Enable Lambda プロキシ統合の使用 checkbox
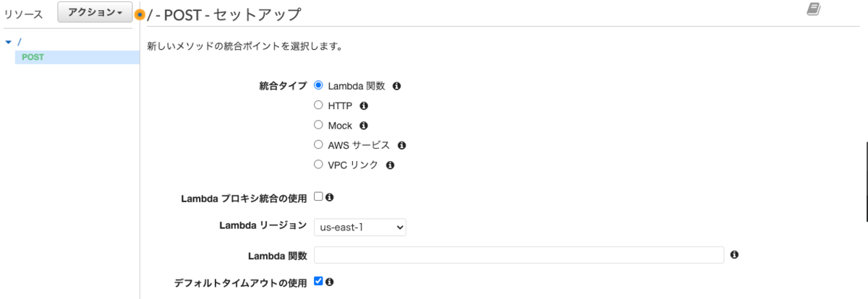868x299 pixels. click(318, 196)
